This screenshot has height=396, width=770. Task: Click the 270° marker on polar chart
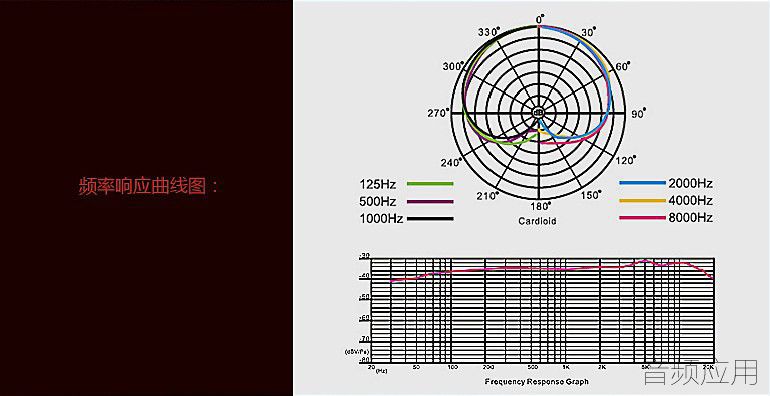tap(439, 113)
